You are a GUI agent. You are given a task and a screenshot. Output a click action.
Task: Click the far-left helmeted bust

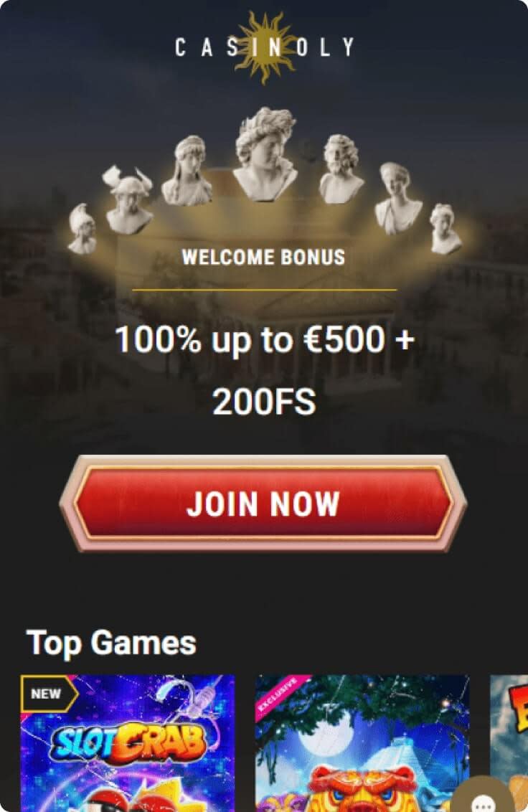[x=82, y=228]
